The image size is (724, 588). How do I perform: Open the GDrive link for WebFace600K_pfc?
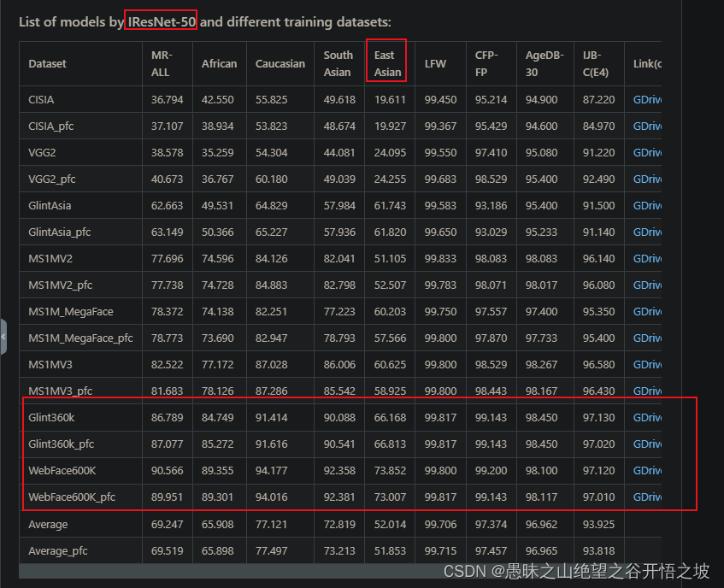tap(647, 497)
